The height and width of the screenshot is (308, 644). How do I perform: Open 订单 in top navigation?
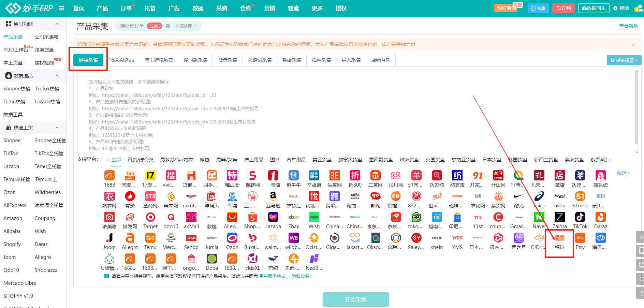click(x=126, y=8)
